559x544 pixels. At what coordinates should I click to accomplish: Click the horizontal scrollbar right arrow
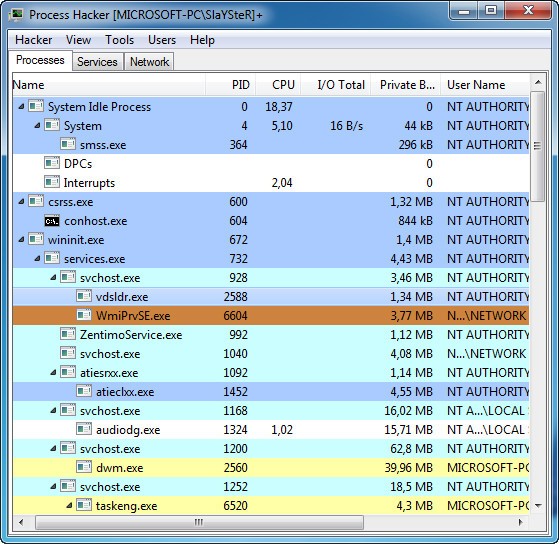[520, 522]
